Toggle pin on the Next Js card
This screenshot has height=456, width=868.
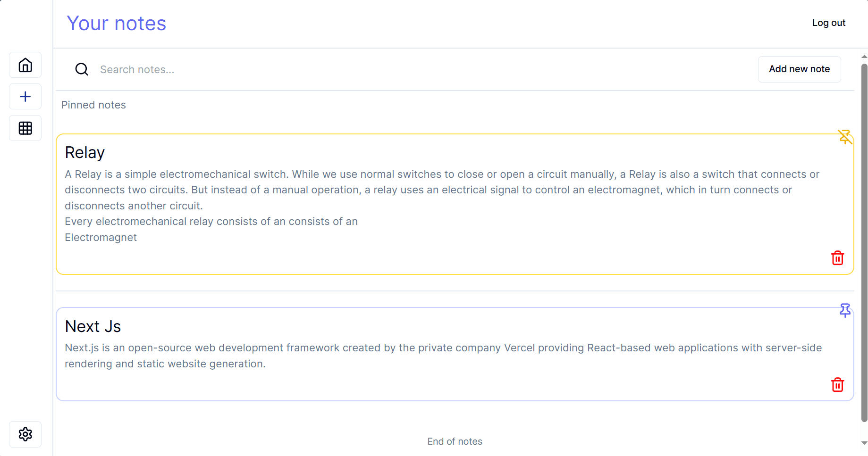[845, 310]
